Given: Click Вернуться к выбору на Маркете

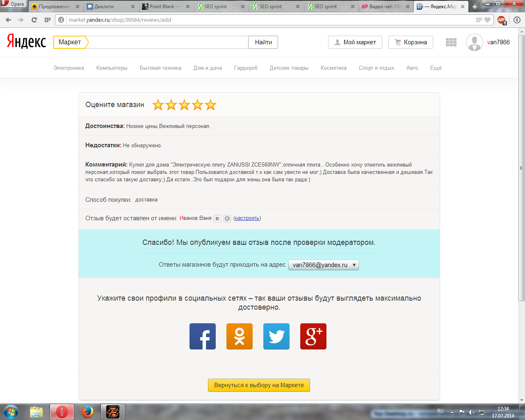Looking at the screenshot, I should click(x=259, y=385).
